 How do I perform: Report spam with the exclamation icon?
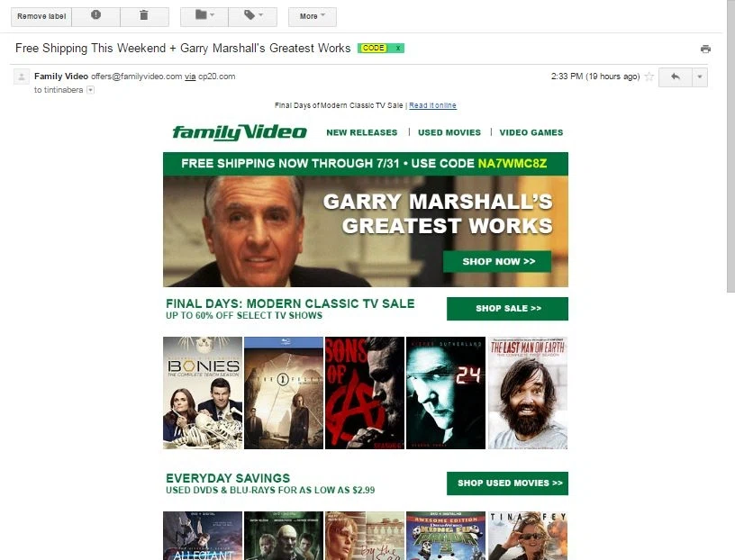pos(95,15)
